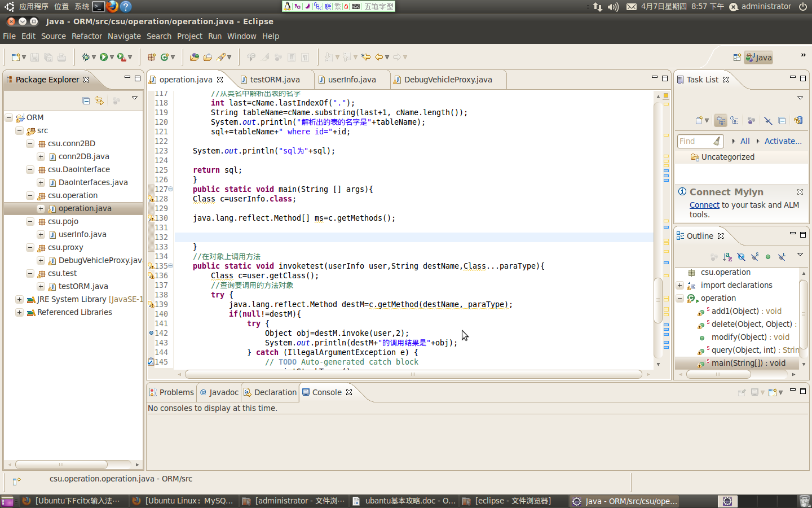Click the Debug bug icon in toolbar
Viewport: 812px width, 508px height.
[86, 57]
